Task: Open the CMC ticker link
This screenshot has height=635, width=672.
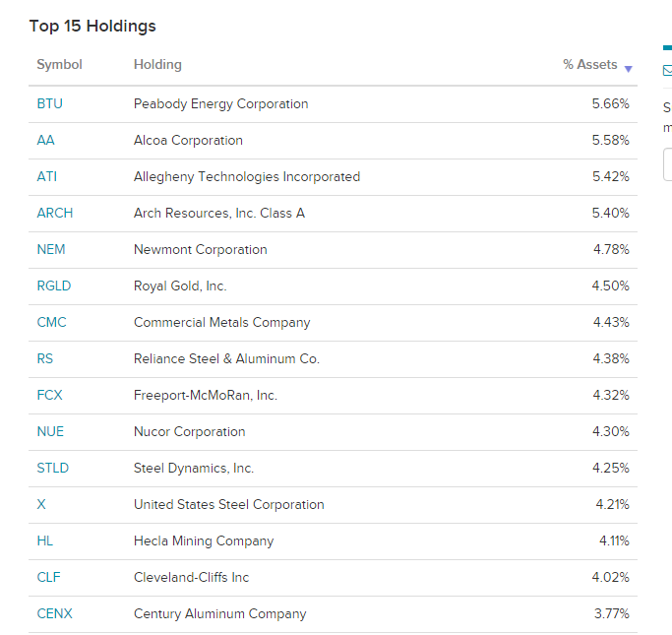Action: click(51, 323)
